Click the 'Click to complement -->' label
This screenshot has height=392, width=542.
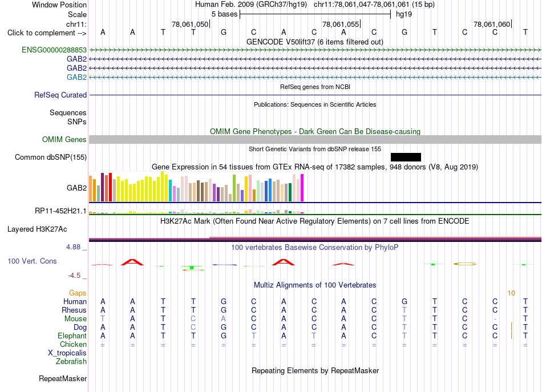point(47,33)
